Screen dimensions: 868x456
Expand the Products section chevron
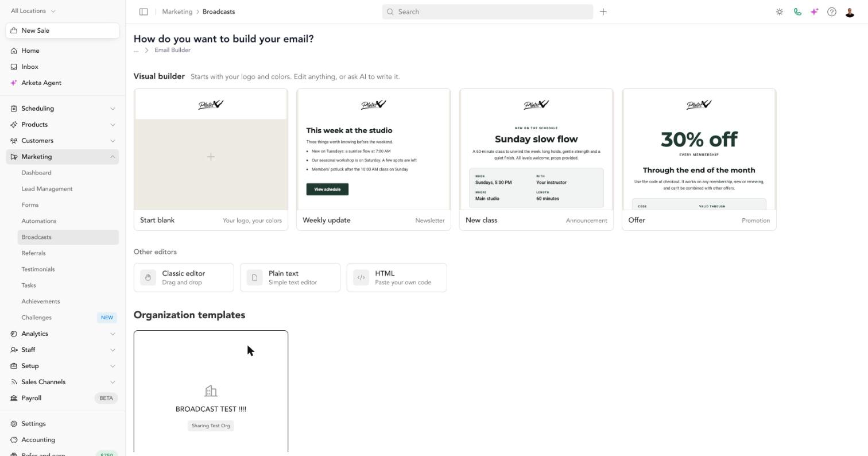(x=113, y=125)
